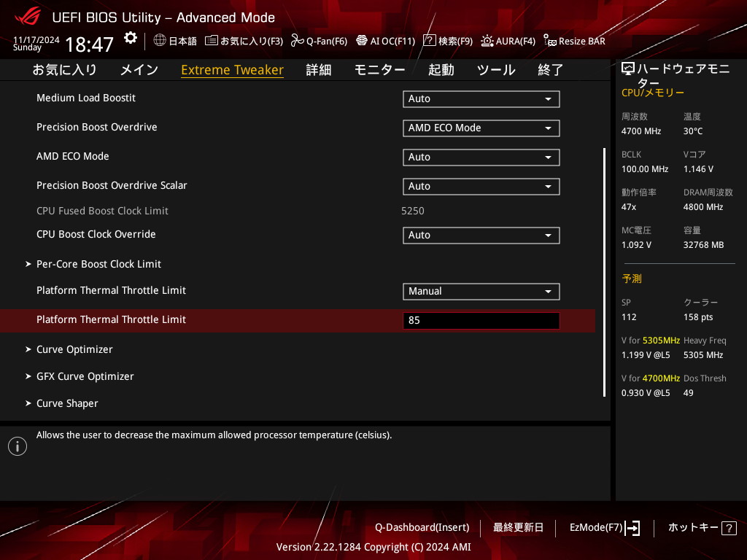This screenshot has width=747, height=560.
Task: Click the 47x multiplier value
Action: pyautogui.click(x=628, y=207)
